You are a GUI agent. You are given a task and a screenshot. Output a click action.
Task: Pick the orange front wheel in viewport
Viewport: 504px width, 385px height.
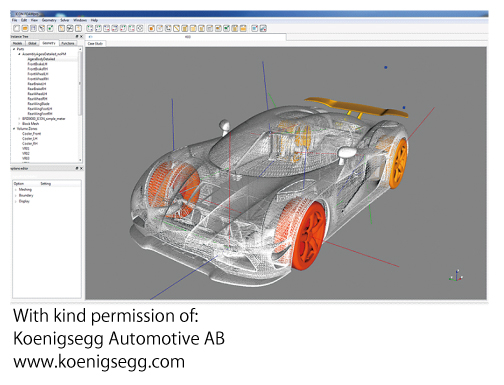(x=308, y=237)
